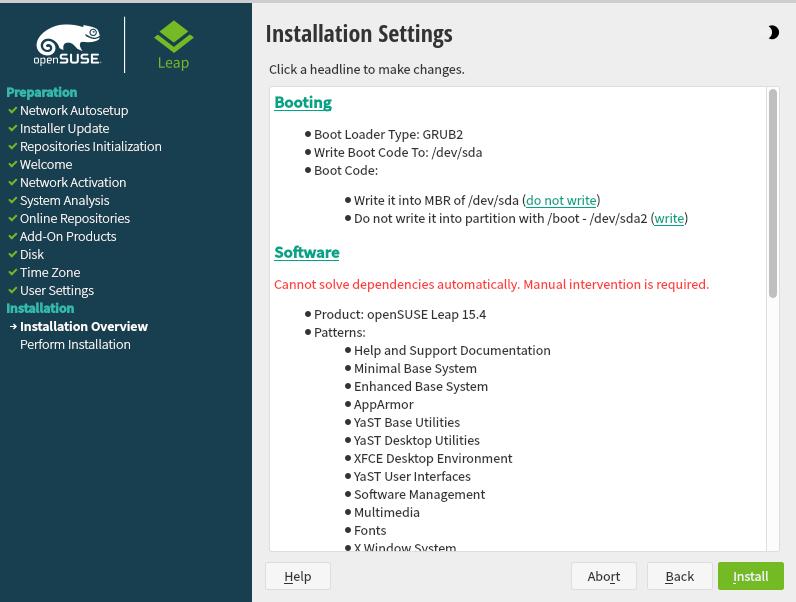Open the Software settings headline
This screenshot has width=796, height=602.
[x=307, y=252]
